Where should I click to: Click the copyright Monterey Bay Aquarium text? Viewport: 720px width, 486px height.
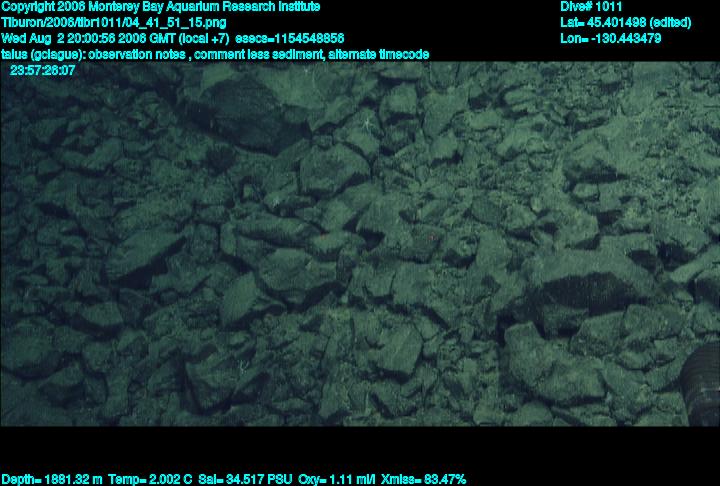click(x=160, y=7)
